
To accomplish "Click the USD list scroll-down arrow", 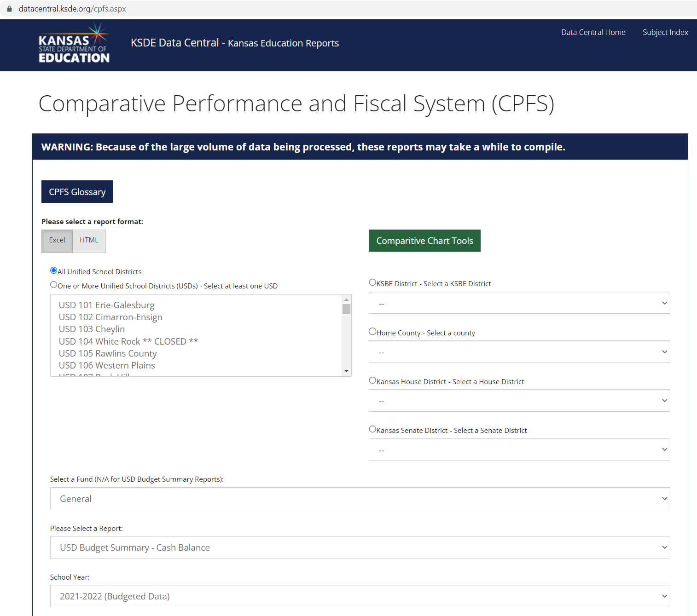I will 347,371.
